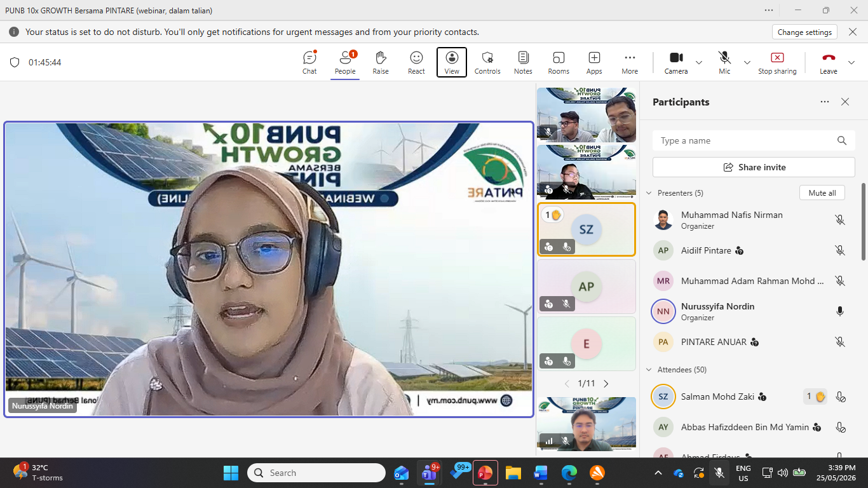This screenshot has width=868, height=488.
Task: Click the Share invite button
Action: point(754,167)
